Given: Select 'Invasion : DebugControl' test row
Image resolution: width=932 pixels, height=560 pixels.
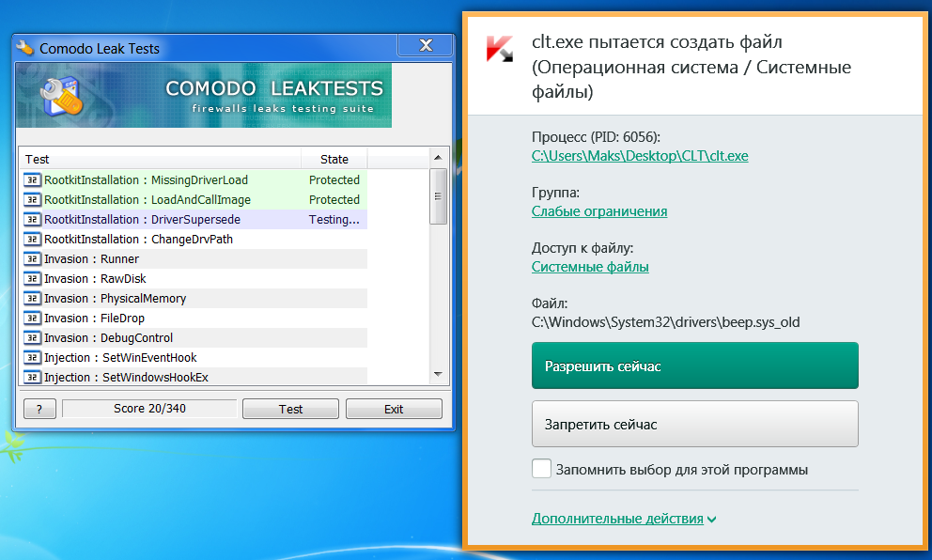Looking at the screenshot, I should coord(194,337).
